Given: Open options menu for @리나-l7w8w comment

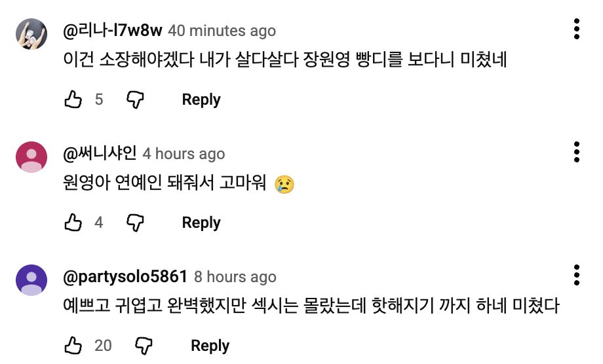Looking at the screenshot, I should coord(576,29).
